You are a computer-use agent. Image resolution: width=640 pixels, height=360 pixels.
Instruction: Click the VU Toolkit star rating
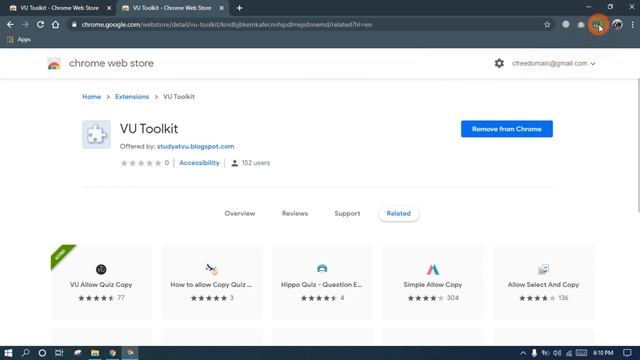[x=141, y=163]
